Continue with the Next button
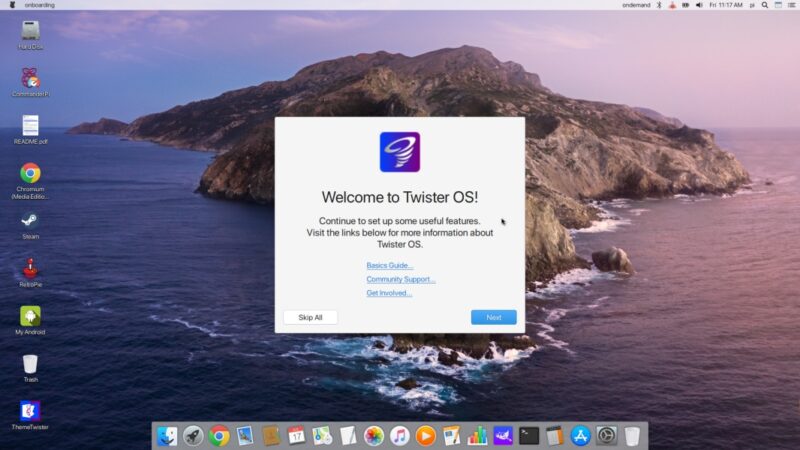 tap(493, 317)
